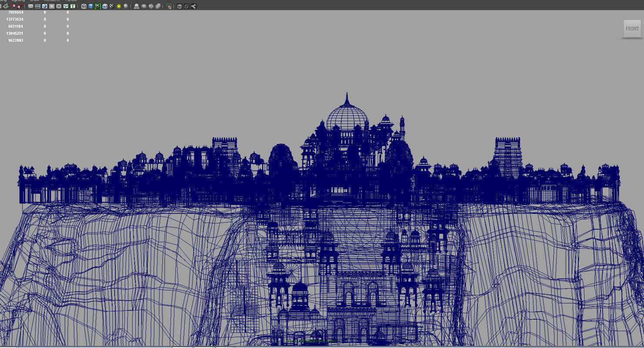Enable textured display checker icon
The width and height of the screenshot is (644, 348).
pos(112,6)
